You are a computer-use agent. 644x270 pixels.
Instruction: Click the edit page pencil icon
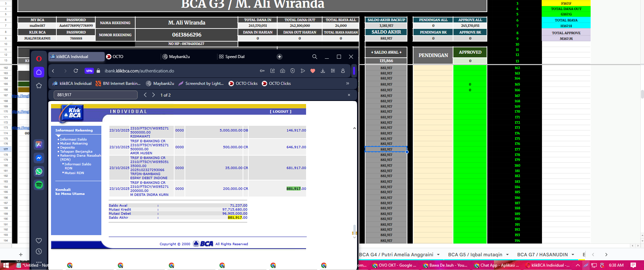click(x=273, y=71)
